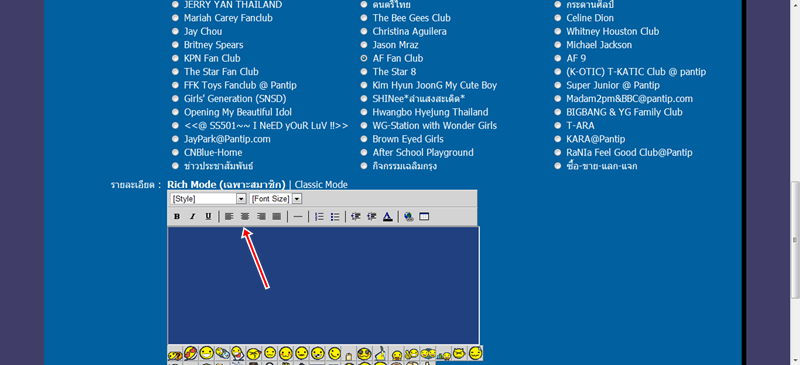Viewport: 800px width, 365px height.
Task: Switch to Classic Mode editor
Action: pyautogui.click(x=321, y=185)
